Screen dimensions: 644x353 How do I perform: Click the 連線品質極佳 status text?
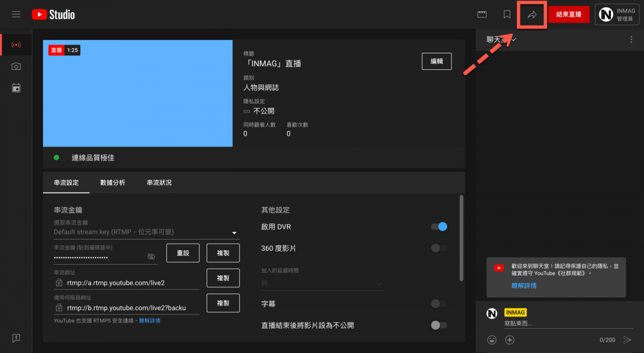[93, 158]
